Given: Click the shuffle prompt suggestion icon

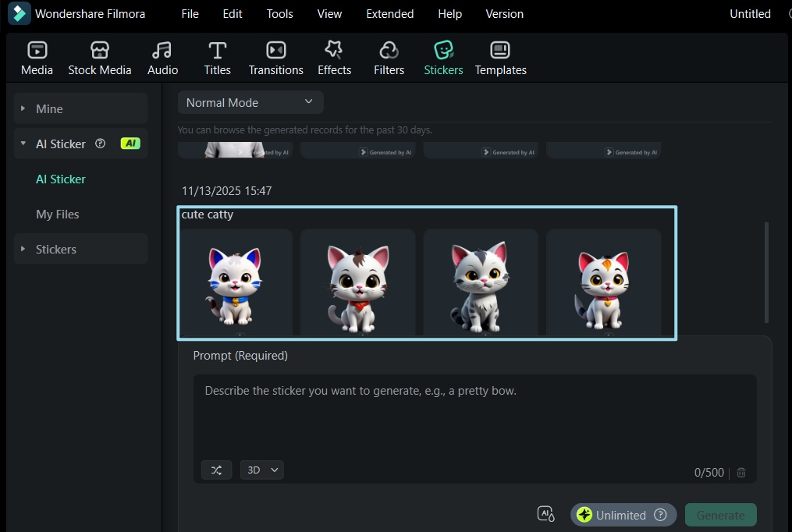Looking at the screenshot, I should (216, 470).
